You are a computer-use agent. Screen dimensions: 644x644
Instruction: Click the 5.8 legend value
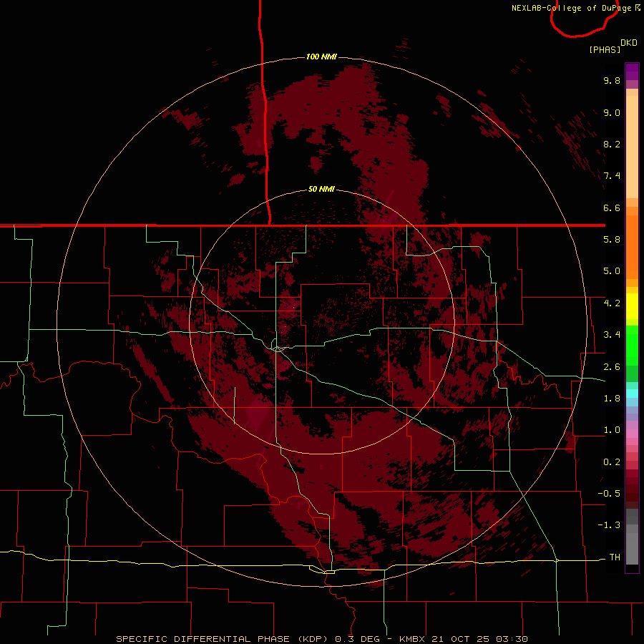pyautogui.click(x=612, y=240)
